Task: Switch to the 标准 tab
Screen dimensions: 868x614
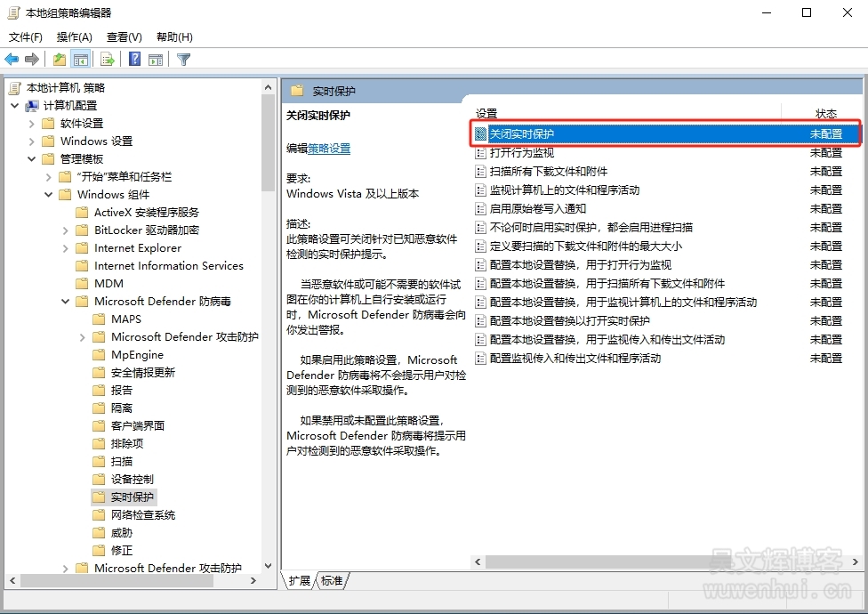Action: coord(332,581)
